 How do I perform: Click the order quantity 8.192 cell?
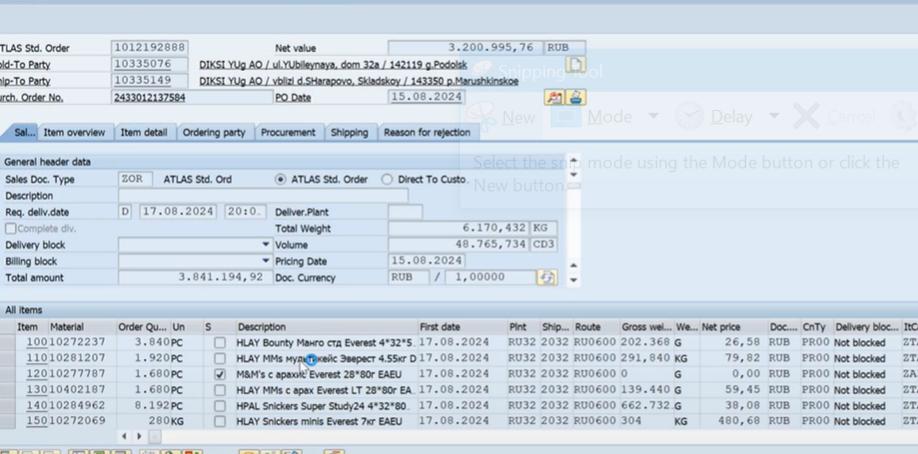coord(143,405)
